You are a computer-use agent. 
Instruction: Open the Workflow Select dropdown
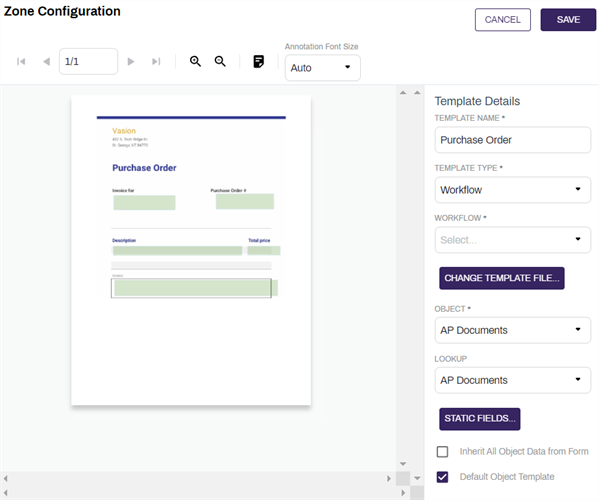click(x=512, y=240)
